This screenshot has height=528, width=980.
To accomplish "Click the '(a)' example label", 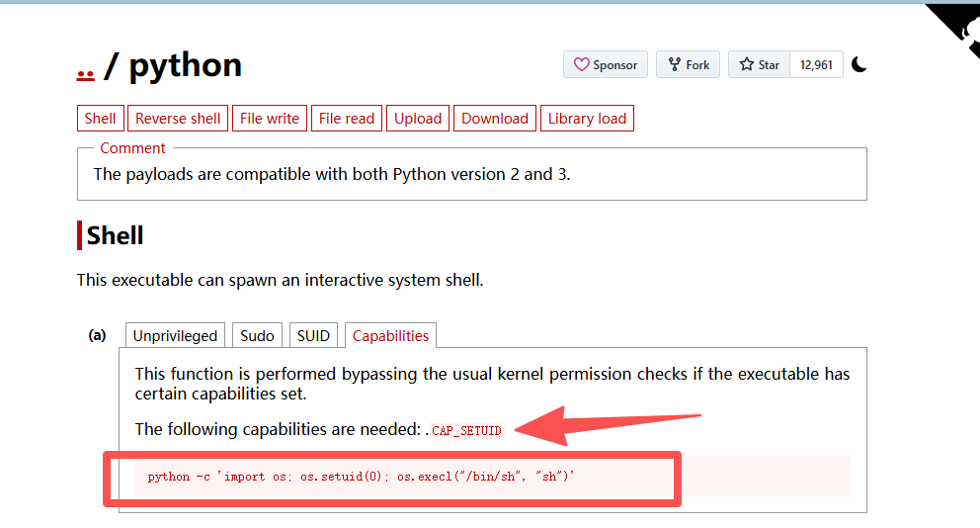I will (x=97, y=335).
